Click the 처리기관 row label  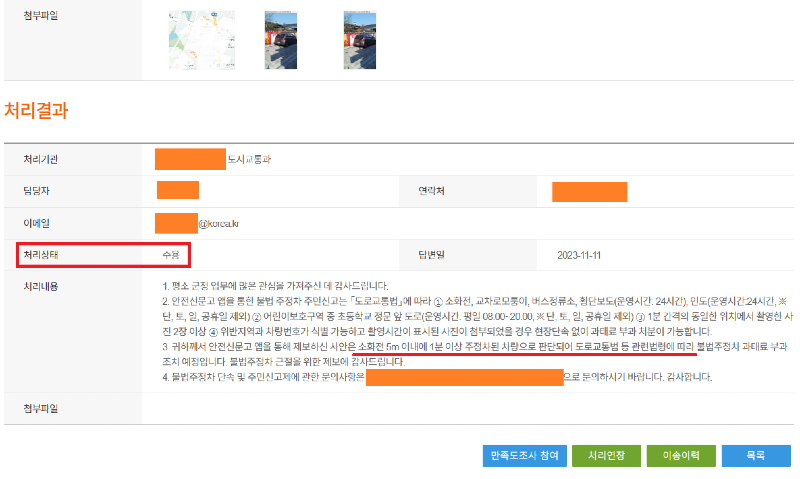coord(41,160)
